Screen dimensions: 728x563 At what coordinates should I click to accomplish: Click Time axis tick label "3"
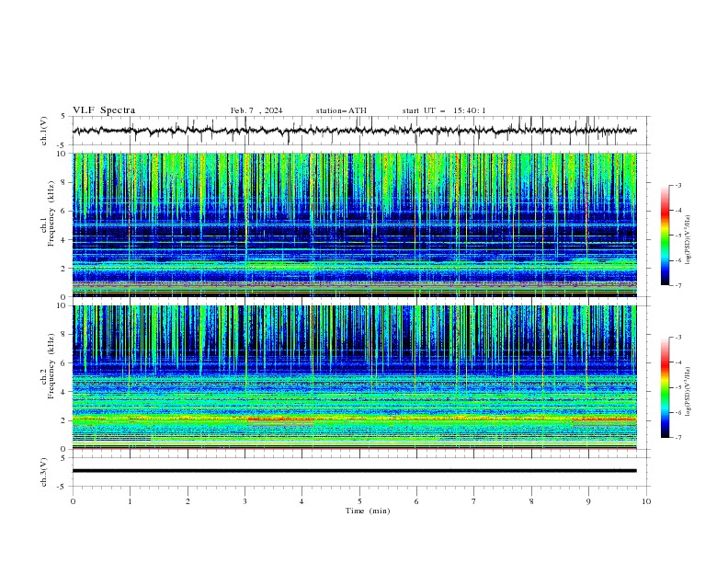click(245, 501)
